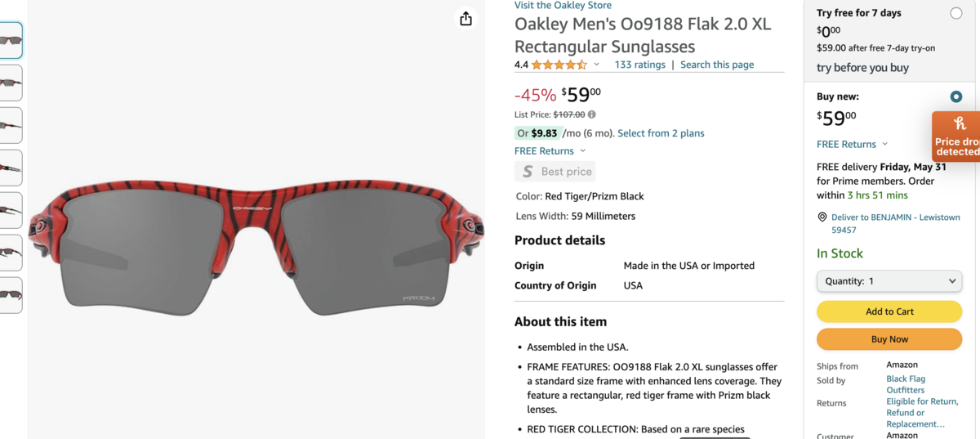
Task: Select the Try free for 7 days option
Action: coord(956,13)
